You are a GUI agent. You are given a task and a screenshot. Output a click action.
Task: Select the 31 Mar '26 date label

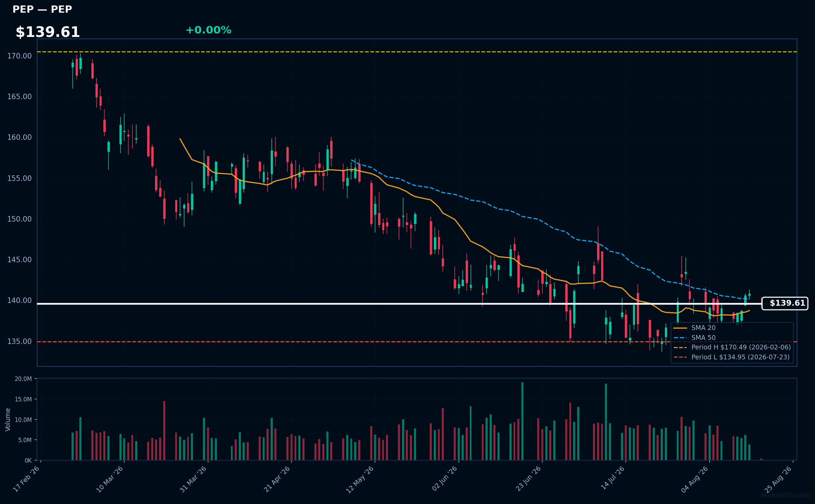[193, 479]
